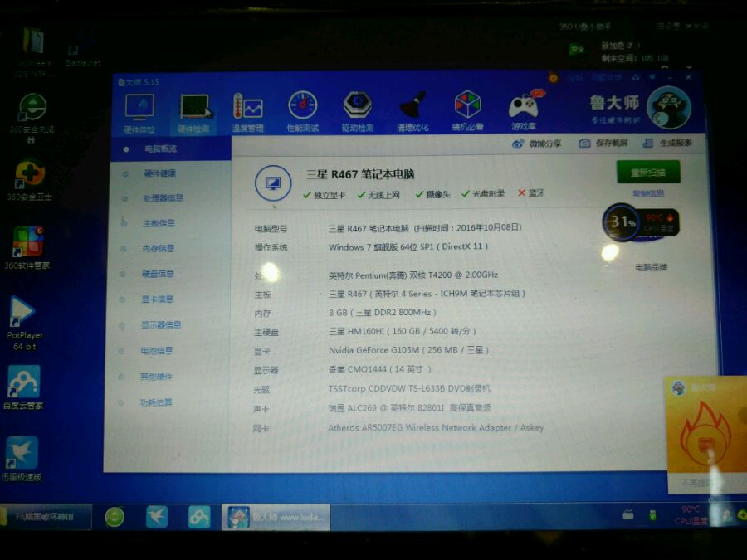
Task: Click 保存截屏 to save a screenshot
Action: 603,143
